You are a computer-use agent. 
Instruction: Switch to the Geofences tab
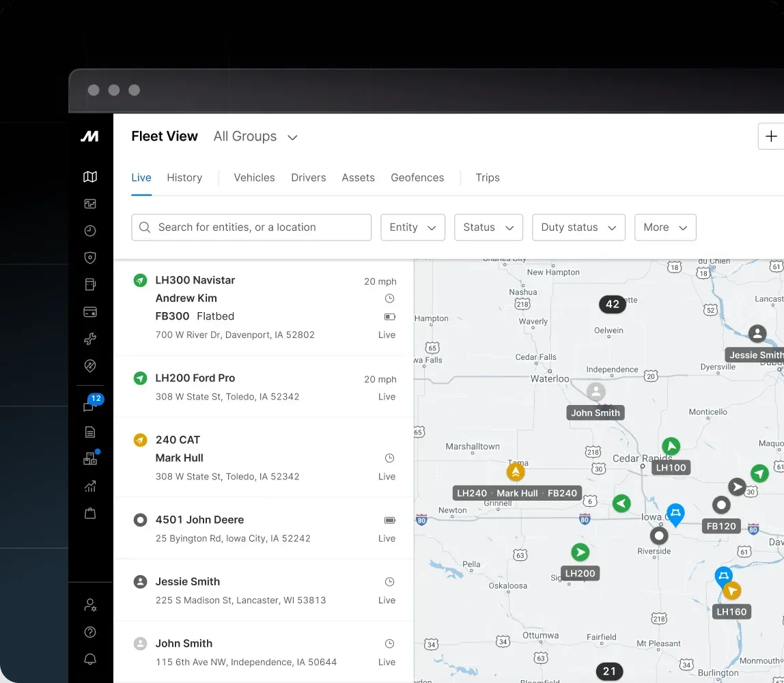[x=417, y=178]
